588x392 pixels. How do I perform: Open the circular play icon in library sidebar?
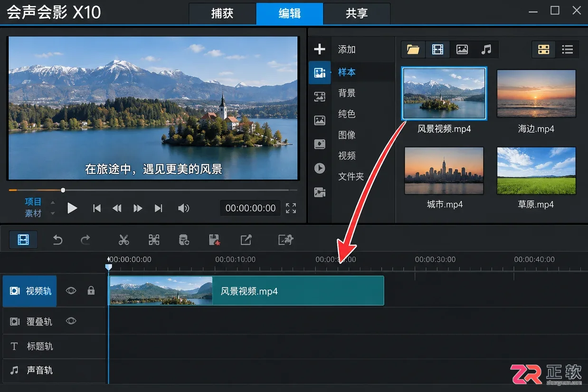tap(320, 168)
